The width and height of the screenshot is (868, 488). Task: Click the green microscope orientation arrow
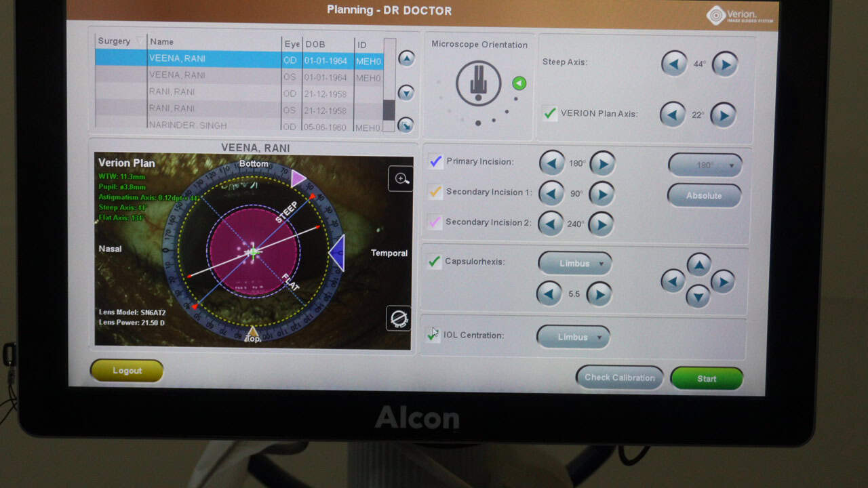[x=519, y=83]
